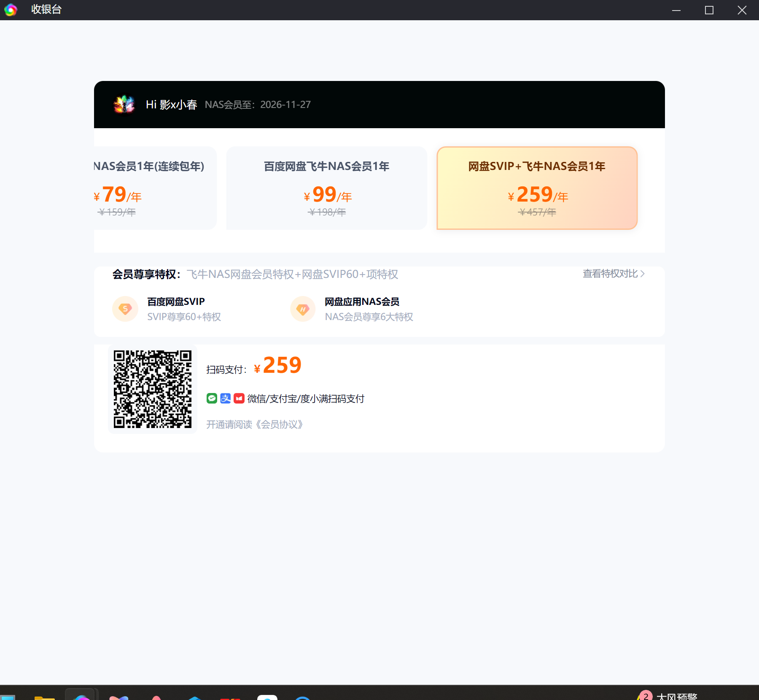Click the green WeChat pay icon
Viewport: 759px width, 700px height.
[x=212, y=398]
